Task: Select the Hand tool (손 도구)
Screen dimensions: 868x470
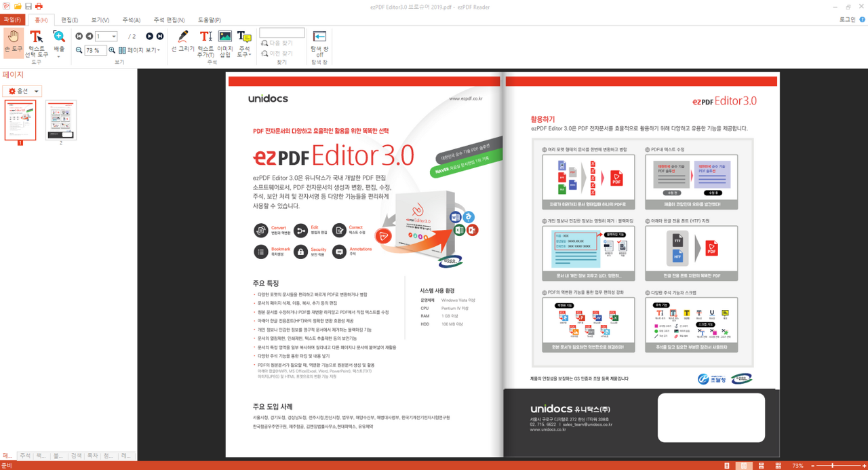Action: [x=13, y=43]
